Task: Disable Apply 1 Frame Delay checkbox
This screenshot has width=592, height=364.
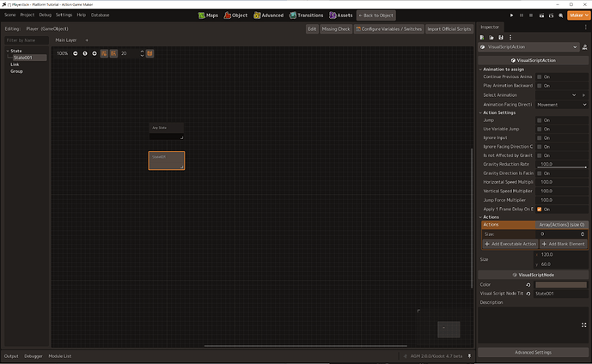Action: tap(539, 209)
